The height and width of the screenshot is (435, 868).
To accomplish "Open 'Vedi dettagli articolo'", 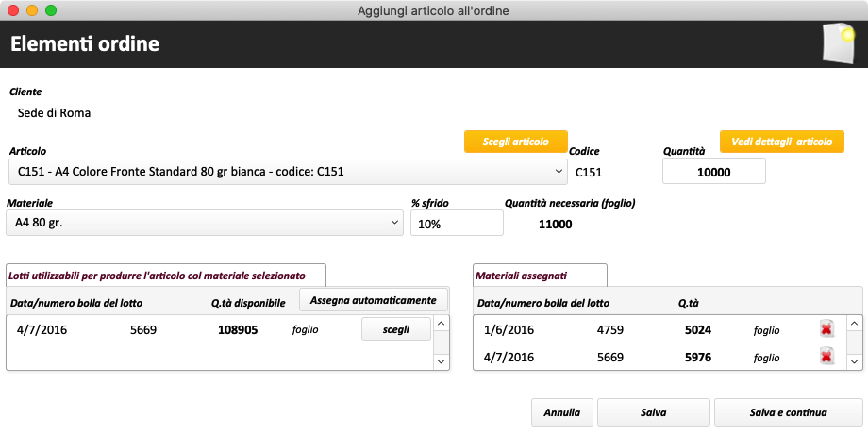I will [781, 142].
